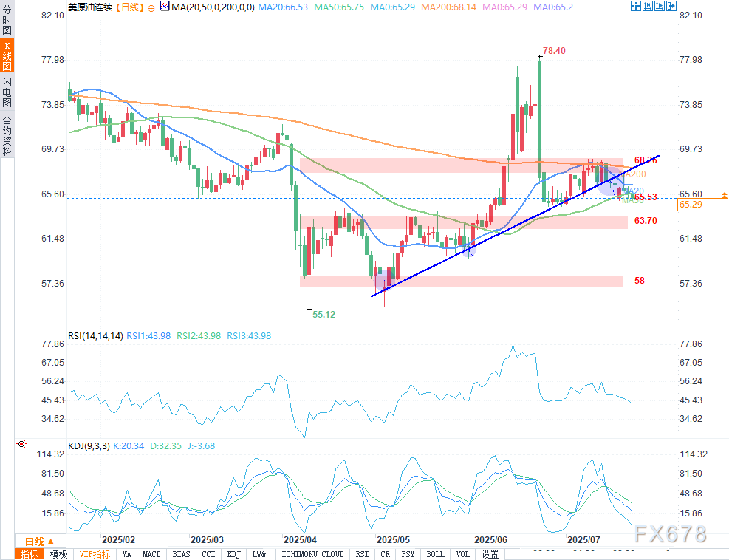
Task: Click the second icon in the top-right chart toolbar
Action: (x=648, y=7)
